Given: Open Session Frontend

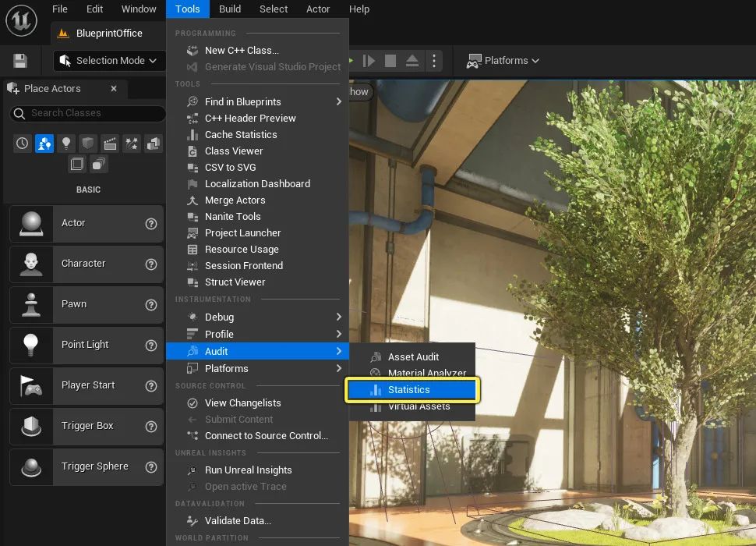Looking at the screenshot, I should click(x=257, y=266).
